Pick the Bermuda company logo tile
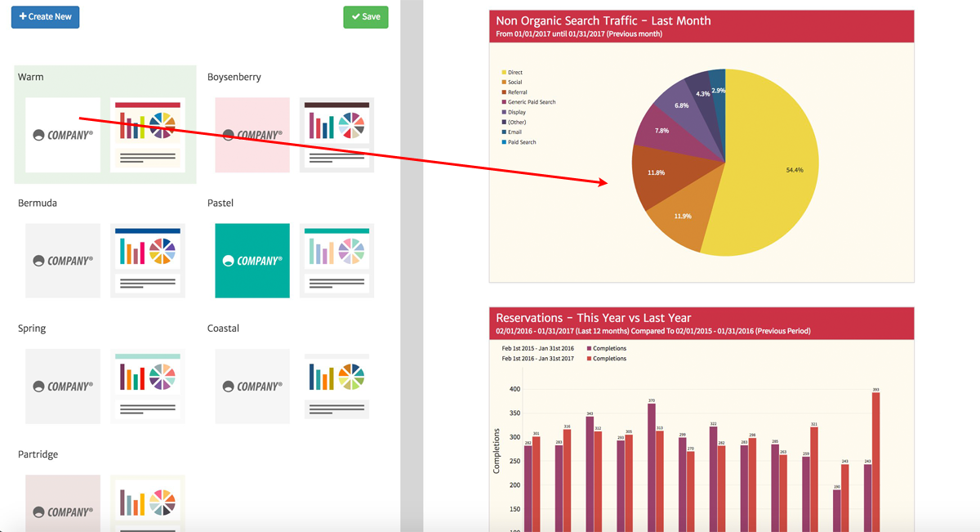Screen dimensions: 980x532 [63, 261]
